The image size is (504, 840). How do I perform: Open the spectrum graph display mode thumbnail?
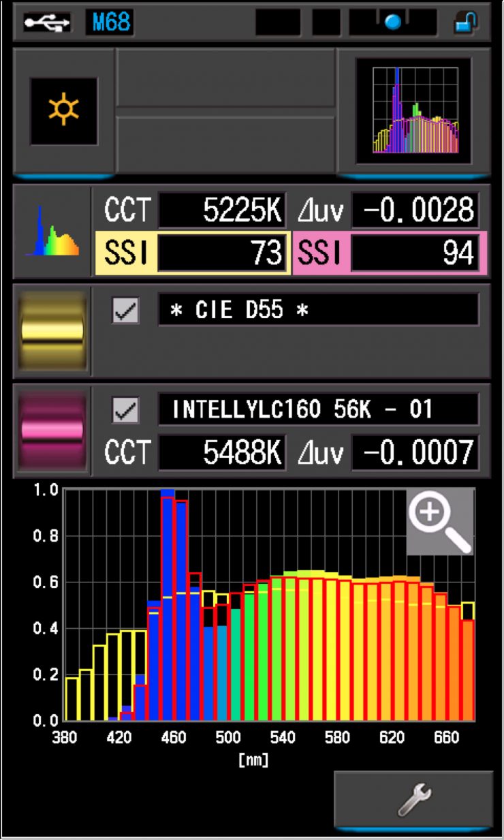[414, 111]
